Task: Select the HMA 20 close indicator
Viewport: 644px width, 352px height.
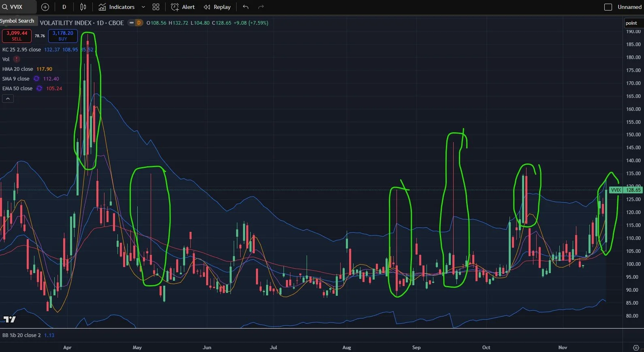Action: pyautogui.click(x=17, y=69)
